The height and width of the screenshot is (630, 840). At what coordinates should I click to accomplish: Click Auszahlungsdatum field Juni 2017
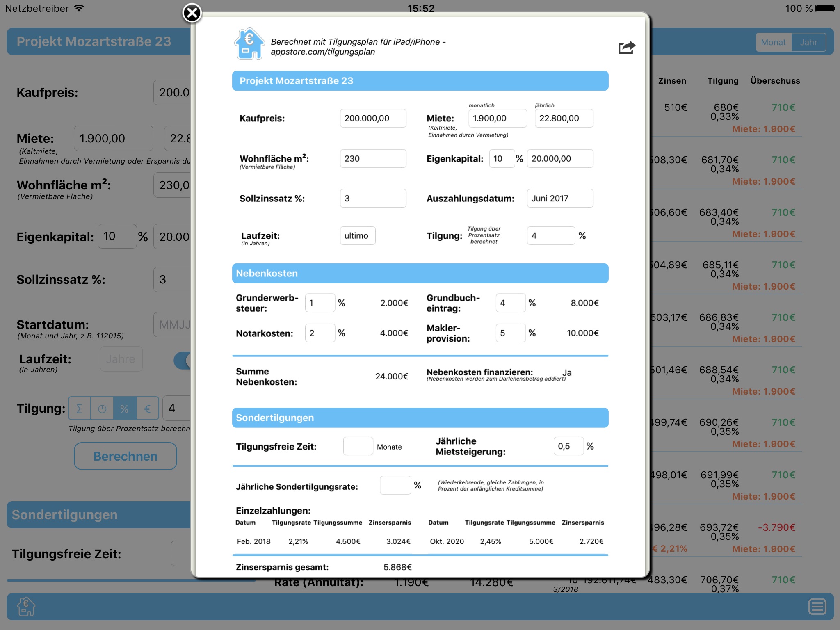click(x=560, y=198)
